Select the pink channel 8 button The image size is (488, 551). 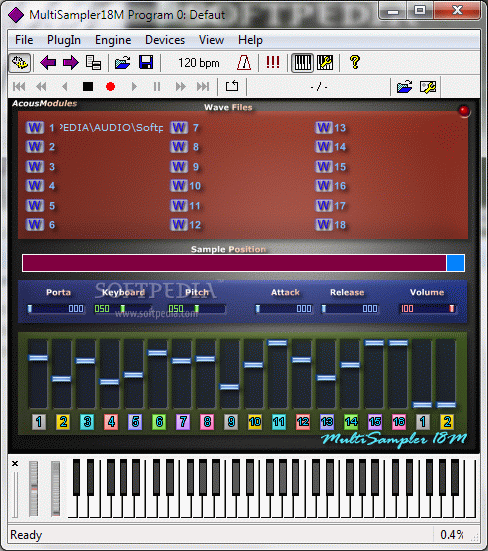[x=207, y=422]
